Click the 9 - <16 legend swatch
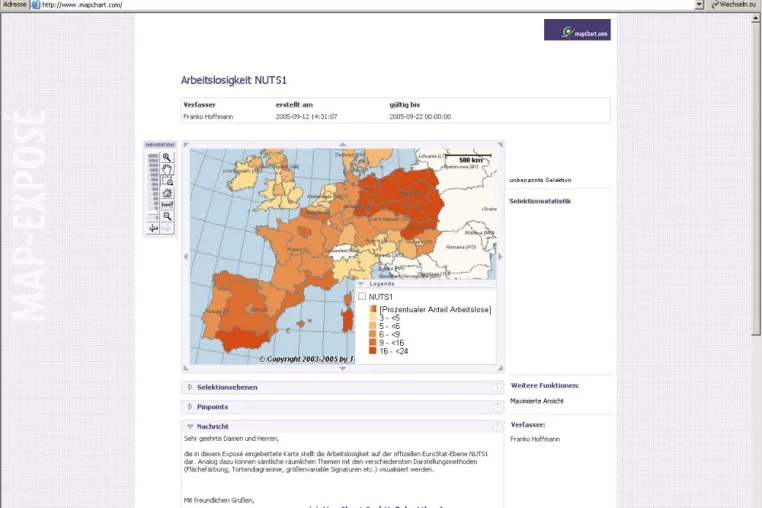 [372, 343]
